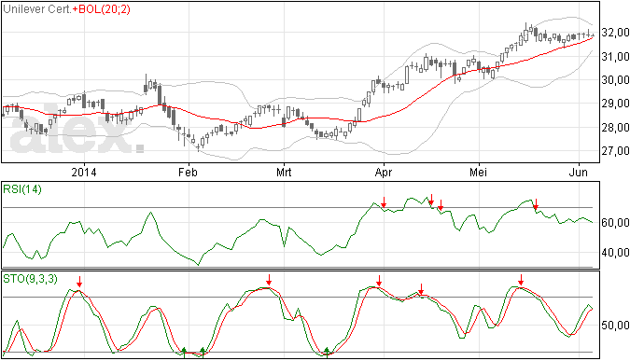Select the 'STO(9,3,3)' panel label
This screenshot has height=361, width=644.
(31, 279)
